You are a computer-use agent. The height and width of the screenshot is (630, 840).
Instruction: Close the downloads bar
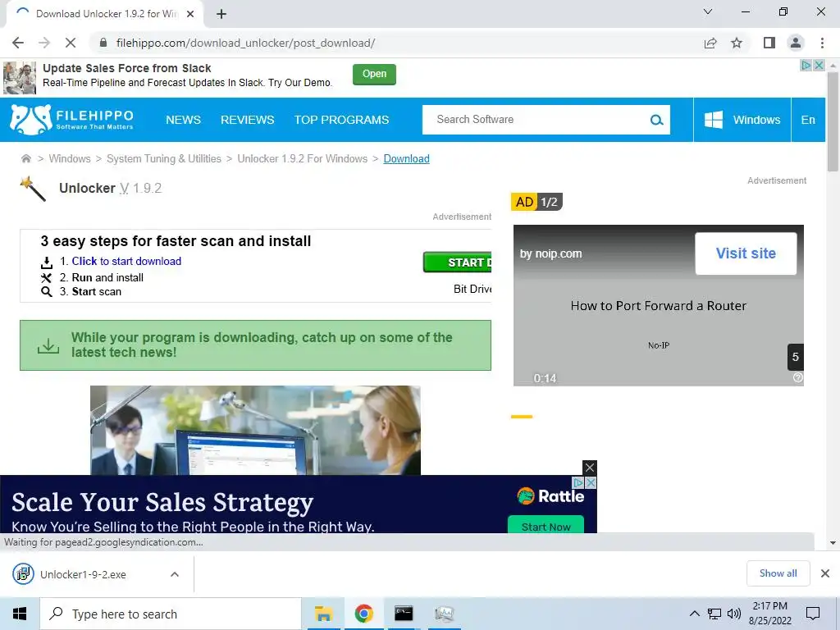click(825, 573)
